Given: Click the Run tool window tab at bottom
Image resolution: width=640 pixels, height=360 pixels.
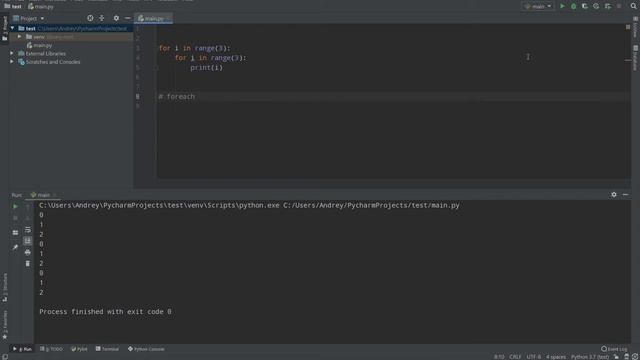Looking at the screenshot, I should coord(22,349).
